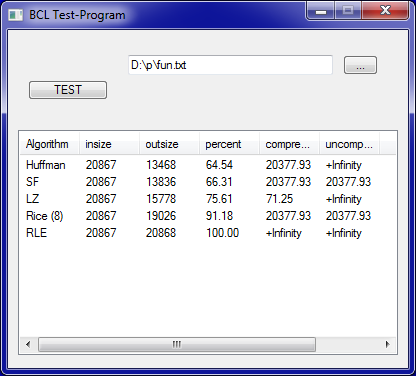The width and height of the screenshot is (416, 376).
Task: Click the BCL Test-Program title bar icon
Action: [15, 15]
